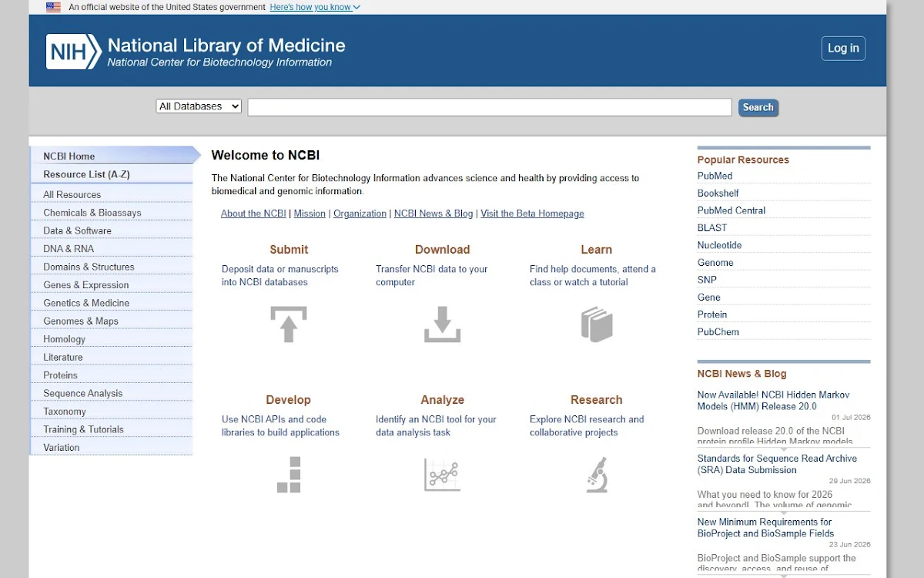The width and height of the screenshot is (924, 578).
Task: Expand the Hidden Markov Models news item
Action: 784,448
